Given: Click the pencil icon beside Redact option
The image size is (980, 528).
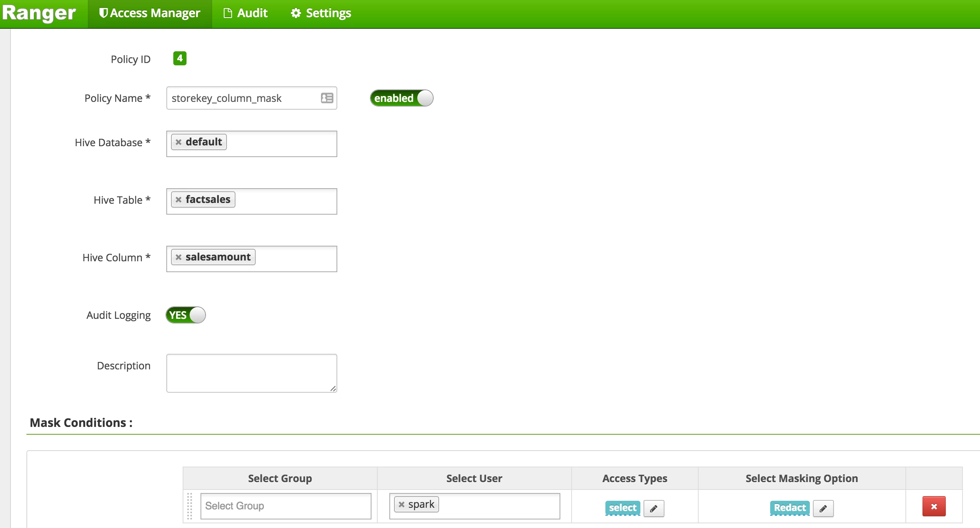Looking at the screenshot, I should pos(823,508).
